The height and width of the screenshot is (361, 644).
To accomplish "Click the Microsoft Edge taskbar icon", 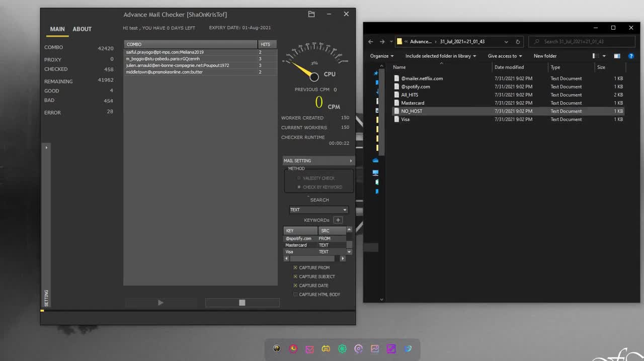I will (407, 348).
